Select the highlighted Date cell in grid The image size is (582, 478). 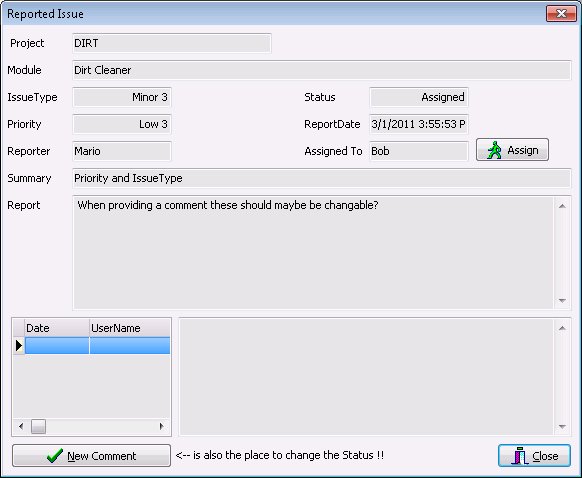click(x=57, y=346)
